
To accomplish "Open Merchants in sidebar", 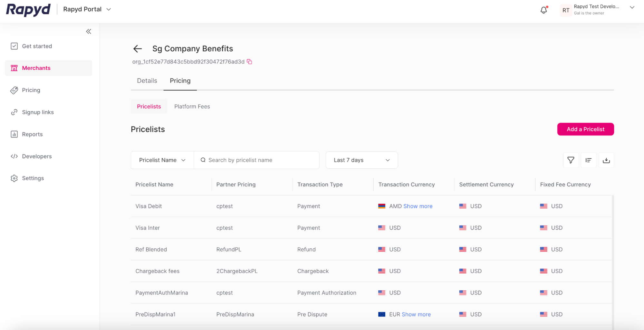I will (49, 68).
